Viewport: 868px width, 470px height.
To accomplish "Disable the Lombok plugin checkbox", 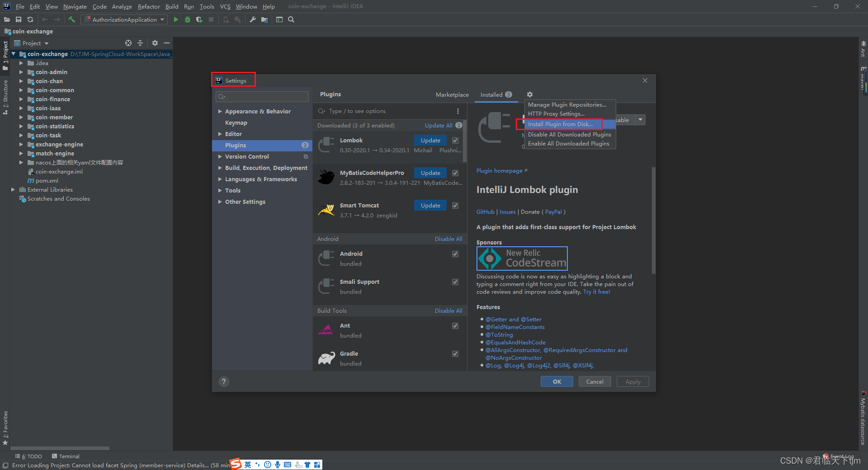I will [455, 140].
